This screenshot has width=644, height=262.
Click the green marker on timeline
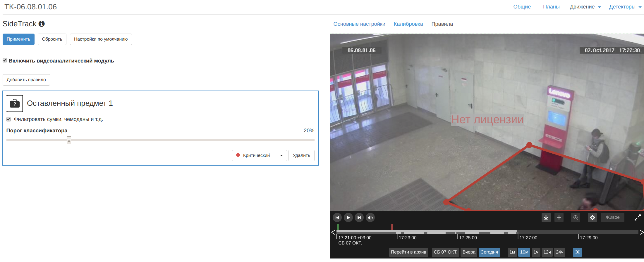click(338, 227)
